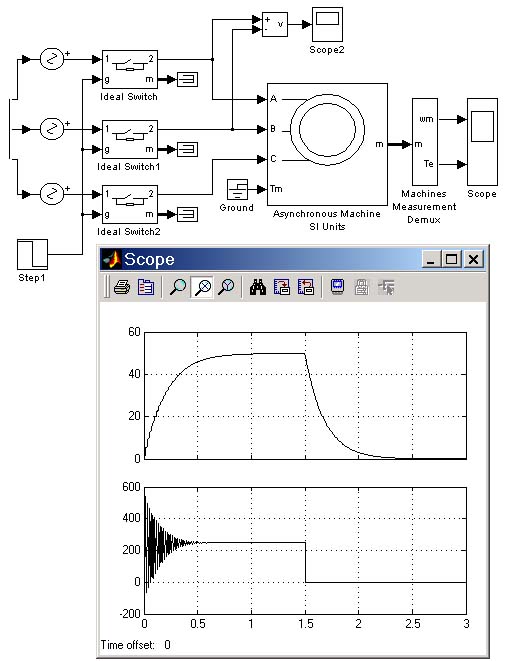505x661 pixels.
Task: Select the Zoom tool magnifier
Action: pyautogui.click(x=177, y=288)
